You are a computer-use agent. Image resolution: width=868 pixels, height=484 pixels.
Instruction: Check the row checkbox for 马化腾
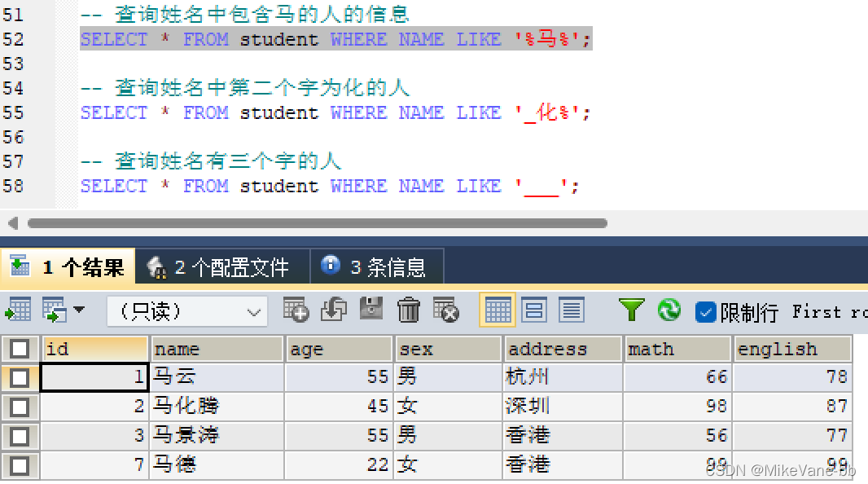pyautogui.click(x=20, y=407)
